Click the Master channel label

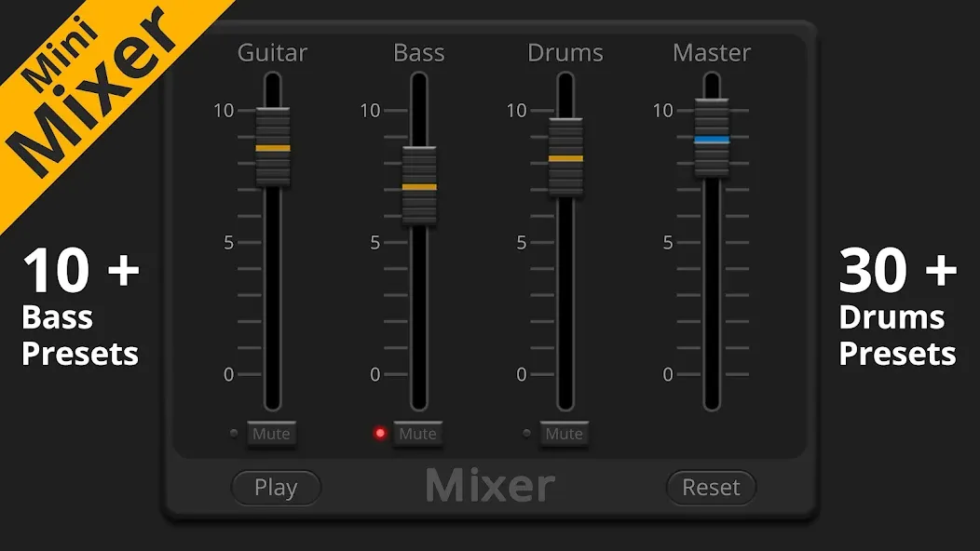712,52
